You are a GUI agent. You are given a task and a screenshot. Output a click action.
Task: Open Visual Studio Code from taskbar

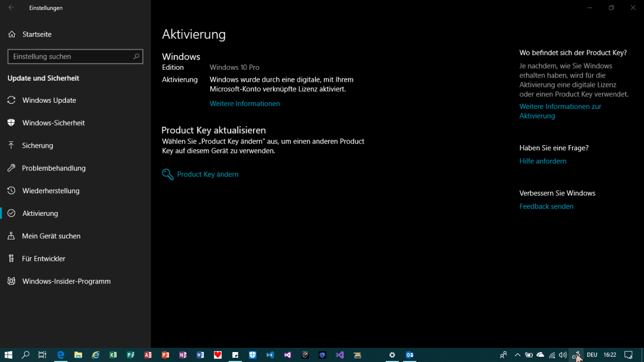pos(270,355)
